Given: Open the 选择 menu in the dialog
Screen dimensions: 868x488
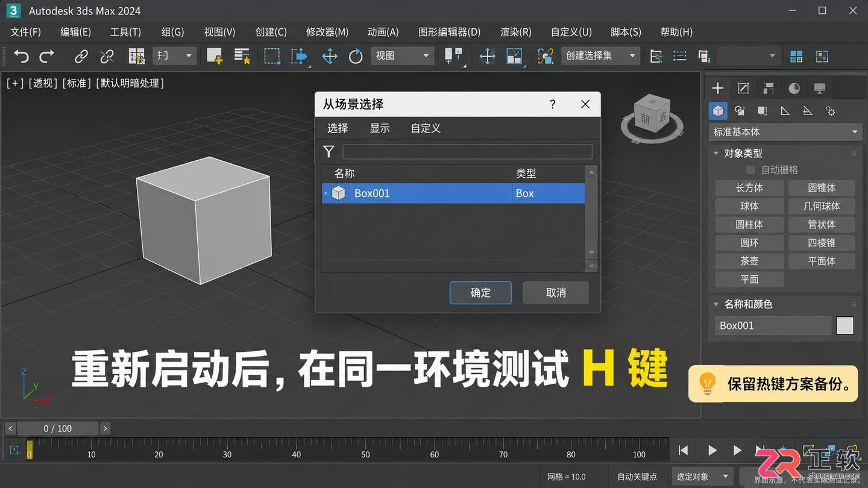Looking at the screenshot, I should tap(338, 128).
